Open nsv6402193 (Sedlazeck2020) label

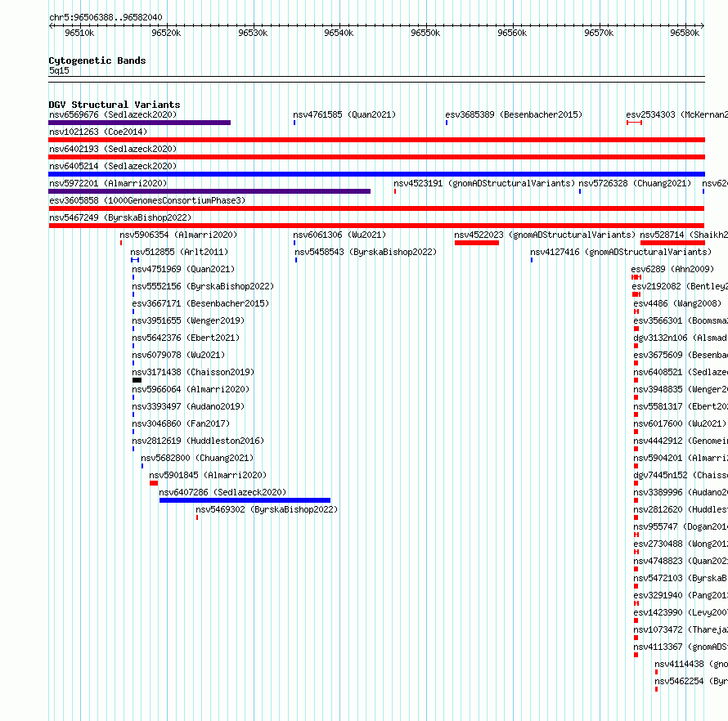click(113, 149)
